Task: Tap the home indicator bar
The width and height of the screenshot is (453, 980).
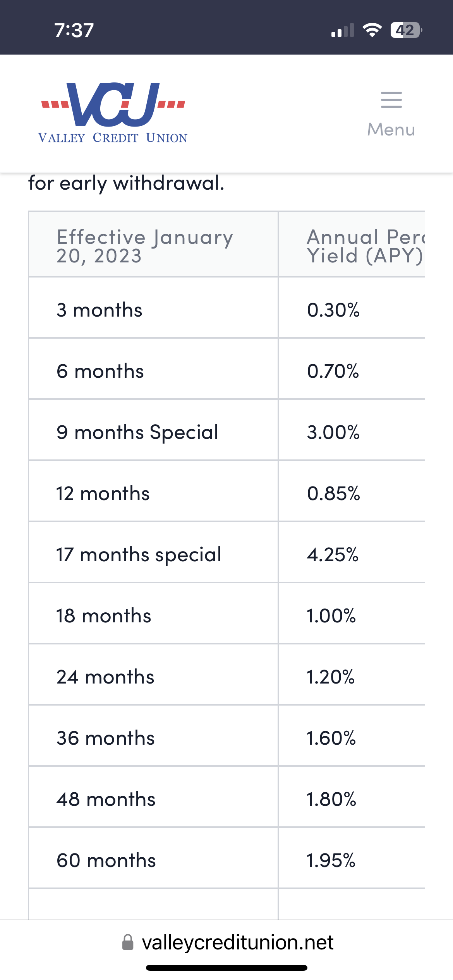Action: [x=226, y=968]
